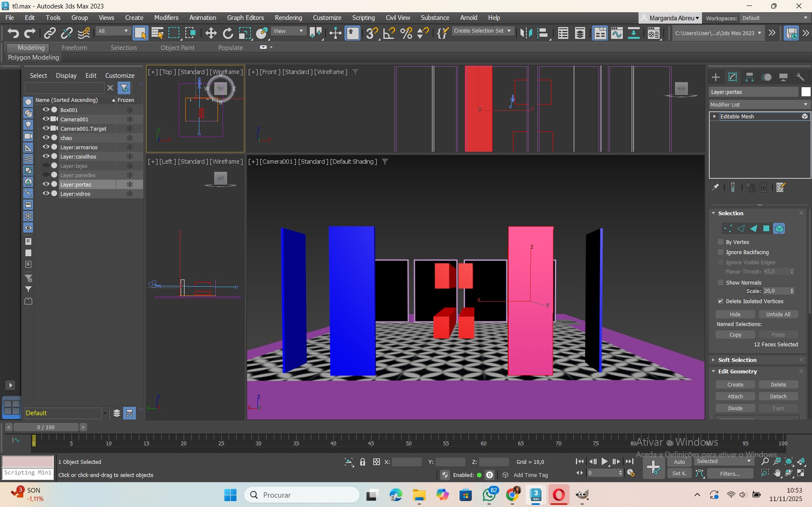Enable the By Vertex checkbox
This screenshot has width=812, height=507.
721,242
